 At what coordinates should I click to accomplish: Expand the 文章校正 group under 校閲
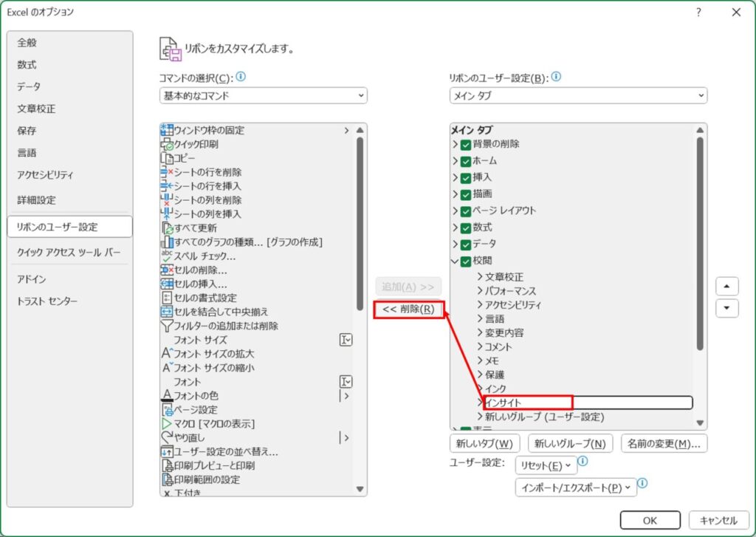(480, 276)
